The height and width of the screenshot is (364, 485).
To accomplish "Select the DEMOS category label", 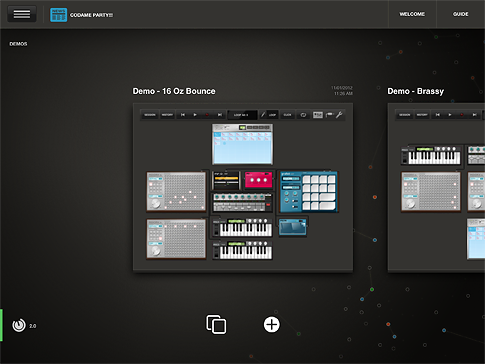I will point(18,44).
